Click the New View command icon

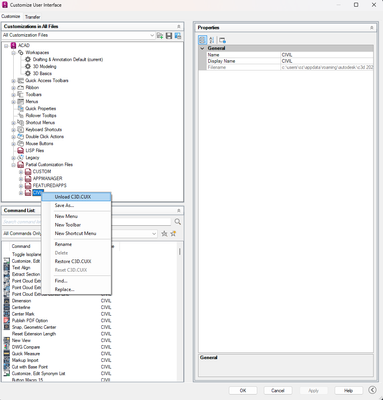tap(7, 340)
